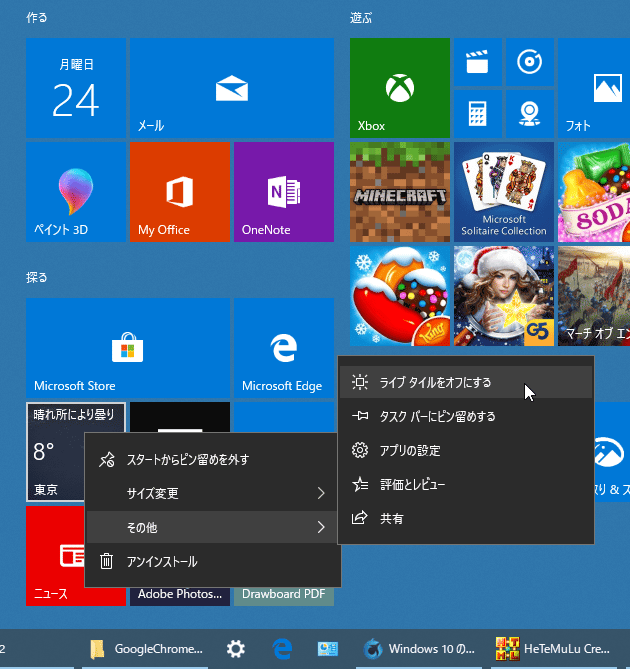Open the フォト tile

594,88
